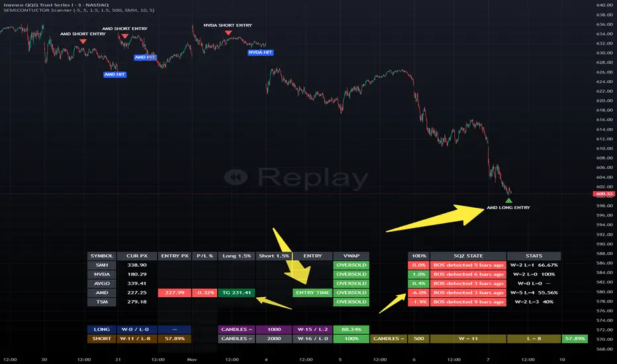Screen dimensions: 617x364
Task: Click the 640.00 label on price axis
Action: coord(604,5)
